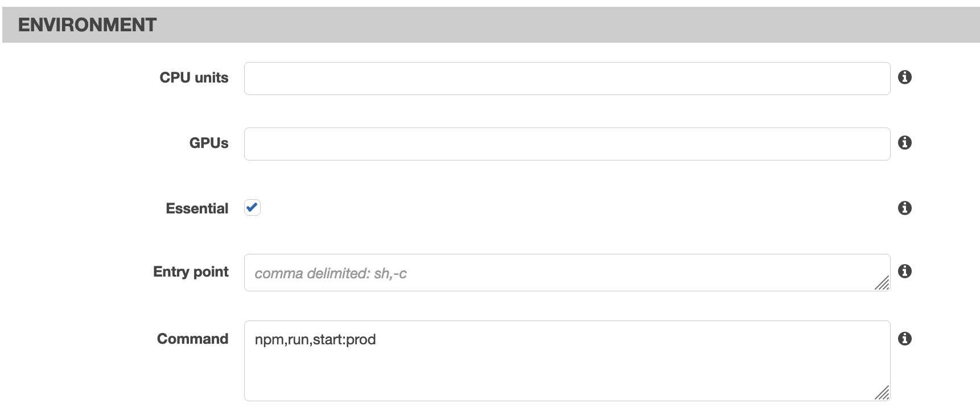The height and width of the screenshot is (420, 980).
Task: Open the Essential info tooltip icon
Action: point(905,208)
